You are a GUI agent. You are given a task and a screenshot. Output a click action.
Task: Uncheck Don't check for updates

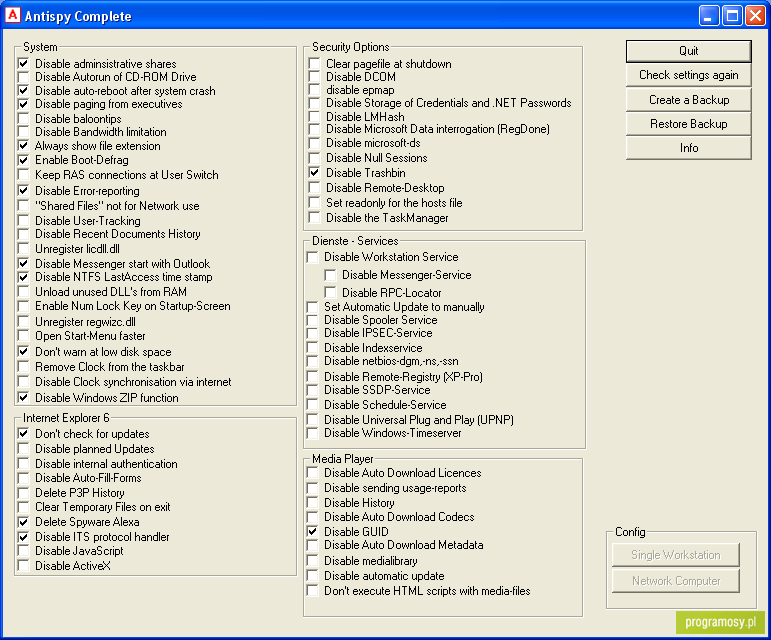tap(23, 434)
